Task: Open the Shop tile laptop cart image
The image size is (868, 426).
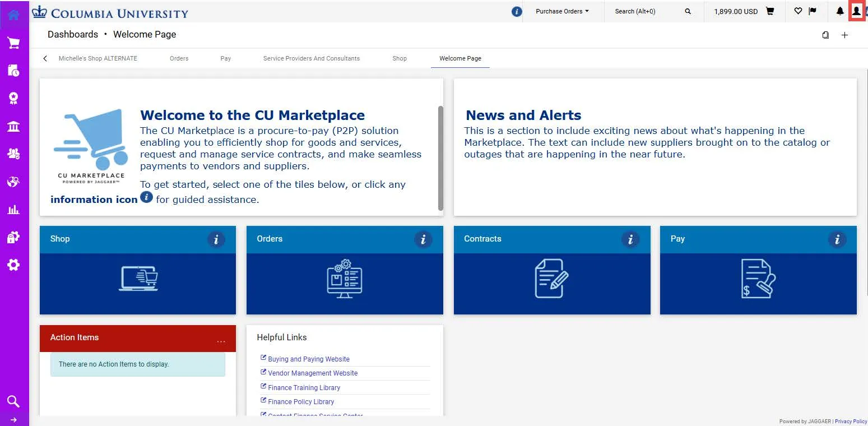Action: [x=138, y=279]
